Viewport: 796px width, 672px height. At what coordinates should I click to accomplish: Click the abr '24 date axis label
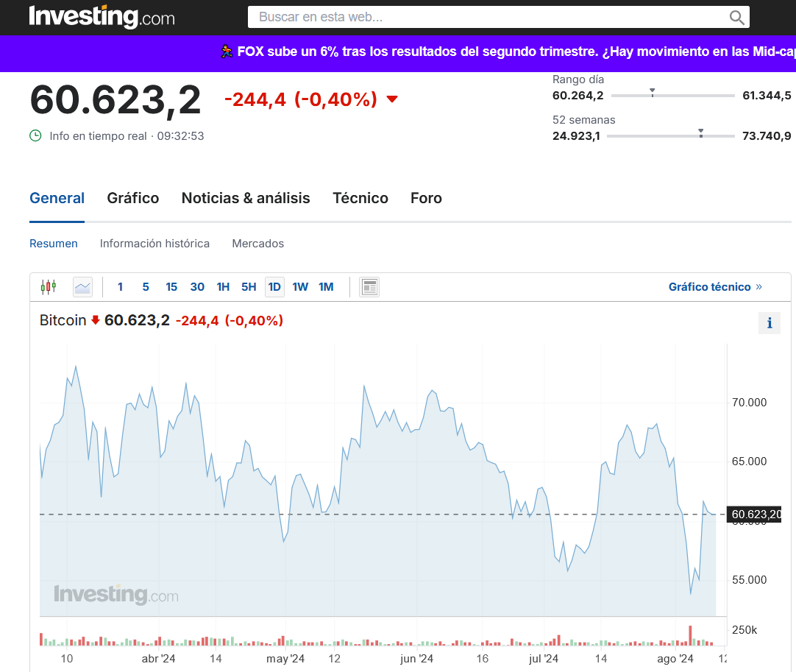[158, 659]
